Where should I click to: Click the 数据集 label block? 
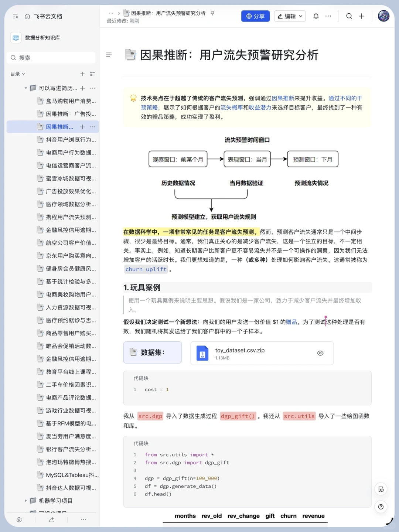coord(153,352)
